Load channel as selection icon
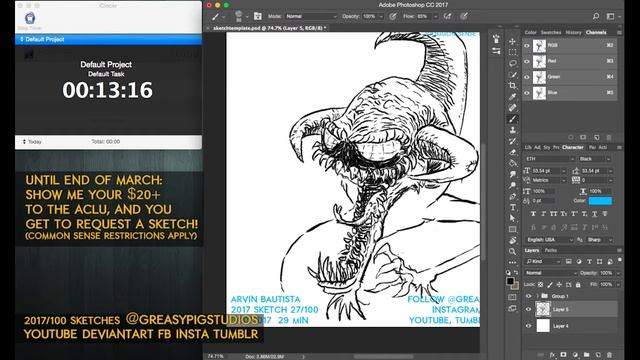640x360 pixels. (x=571, y=138)
